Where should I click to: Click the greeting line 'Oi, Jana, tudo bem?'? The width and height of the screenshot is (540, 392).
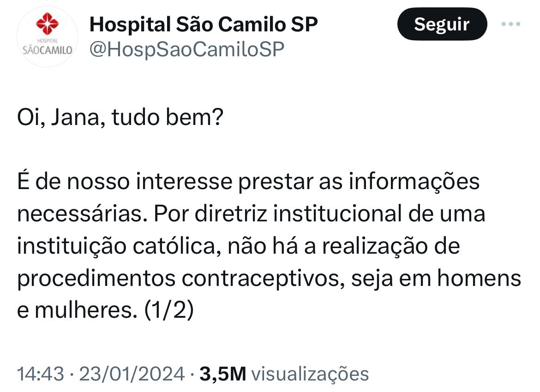(x=120, y=119)
